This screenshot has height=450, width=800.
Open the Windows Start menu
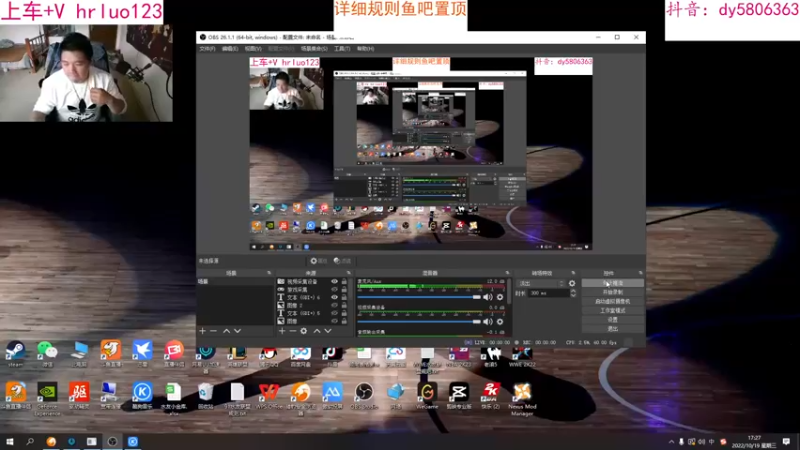[10, 441]
